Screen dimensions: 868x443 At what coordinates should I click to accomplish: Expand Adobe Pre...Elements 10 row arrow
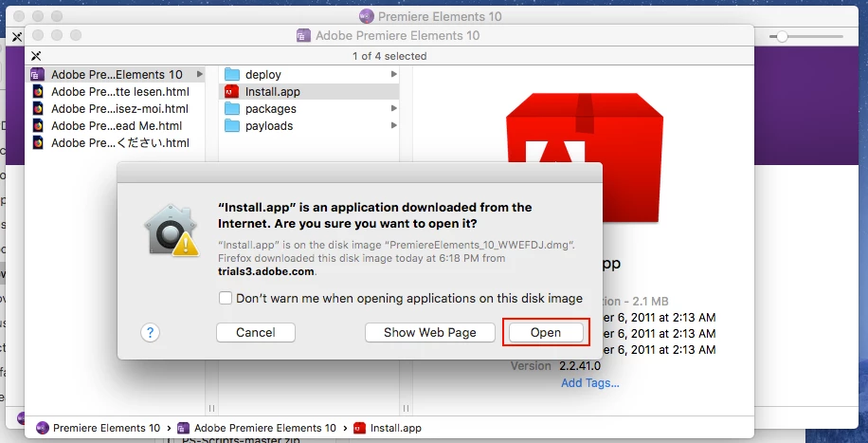point(199,74)
